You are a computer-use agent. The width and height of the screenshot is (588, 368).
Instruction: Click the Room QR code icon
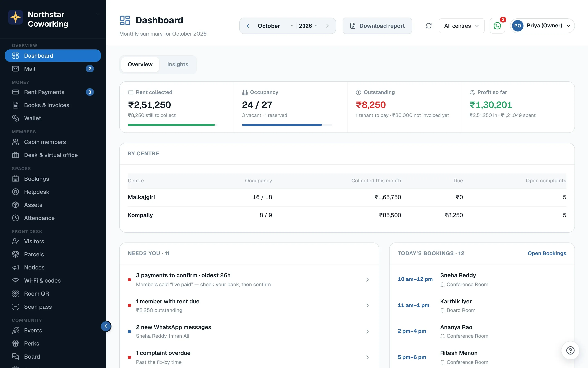point(16,294)
